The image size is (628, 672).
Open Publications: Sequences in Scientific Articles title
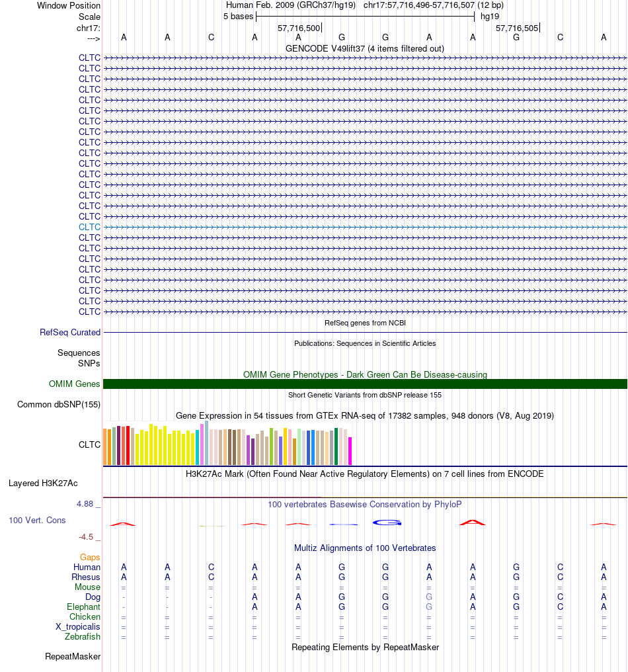pyautogui.click(x=365, y=343)
